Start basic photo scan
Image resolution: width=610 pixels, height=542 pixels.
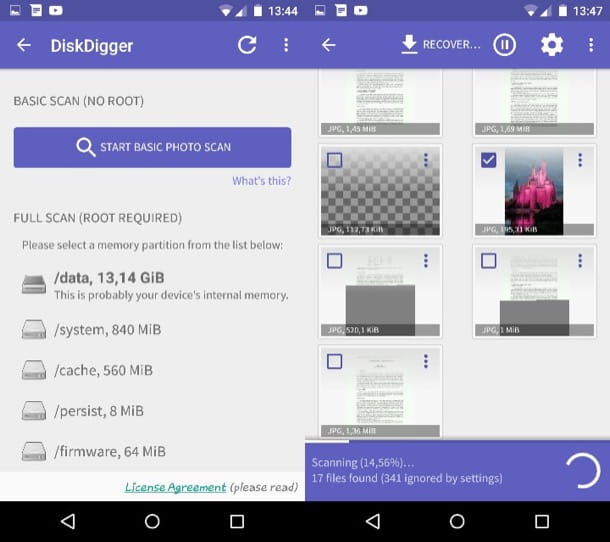click(x=152, y=147)
